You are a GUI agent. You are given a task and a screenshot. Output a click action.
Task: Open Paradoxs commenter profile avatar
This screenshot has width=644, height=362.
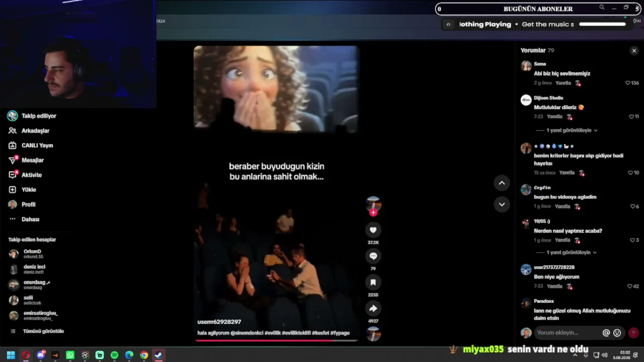tap(526, 303)
